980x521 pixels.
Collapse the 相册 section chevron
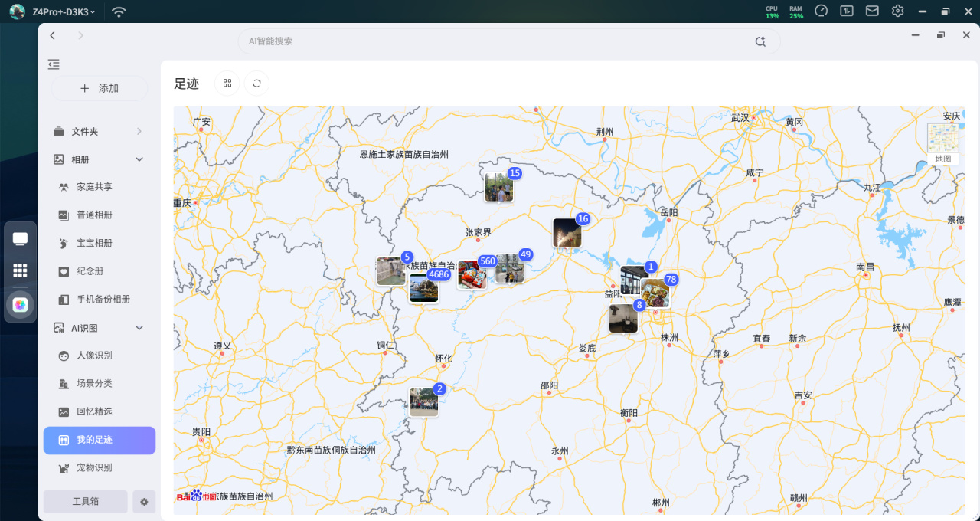tap(139, 159)
